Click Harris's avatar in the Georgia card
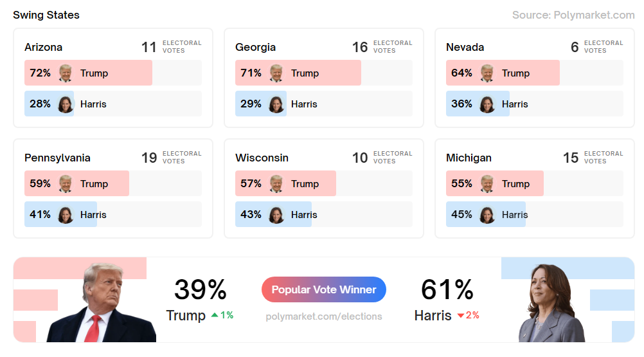644x357 pixels. 276,104
